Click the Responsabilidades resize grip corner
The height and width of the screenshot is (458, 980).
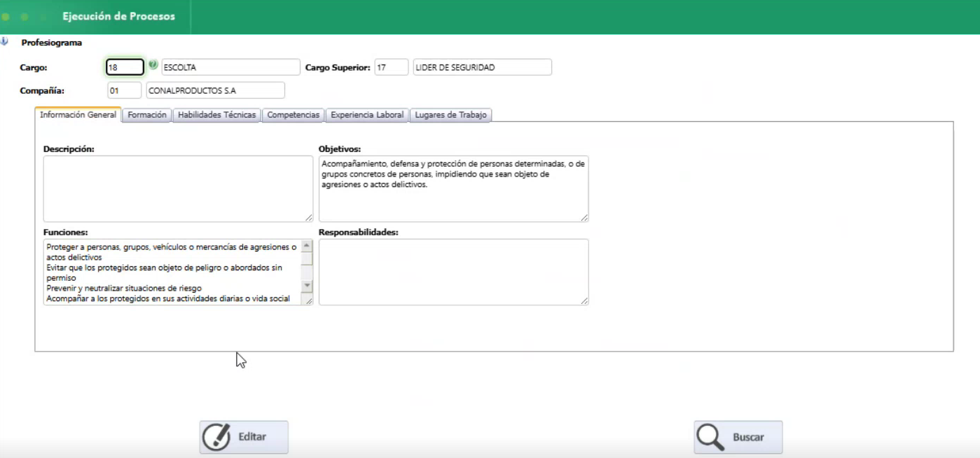pyautogui.click(x=584, y=300)
